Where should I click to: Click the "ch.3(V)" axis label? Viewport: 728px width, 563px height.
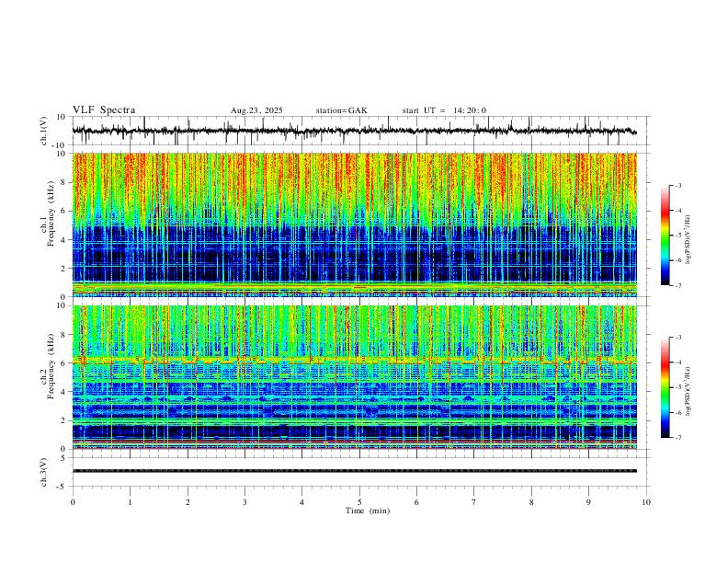tap(44, 472)
